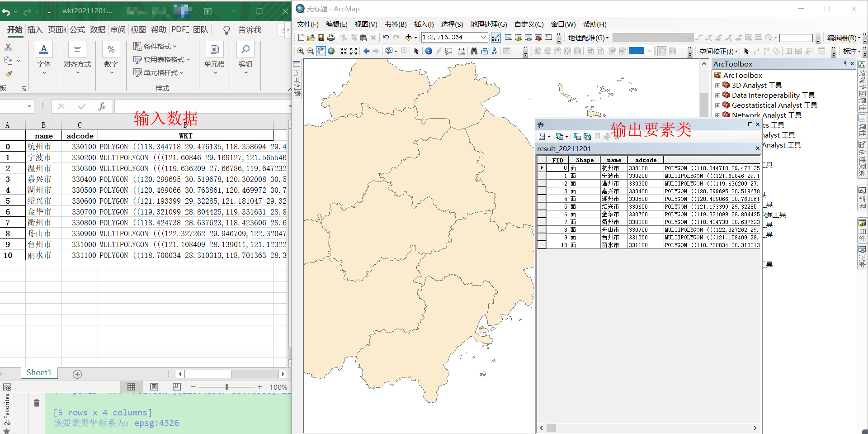Open Table Options dropdown in attribute table
This screenshot has height=434, width=868.
pyautogui.click(x=544, y=136)
